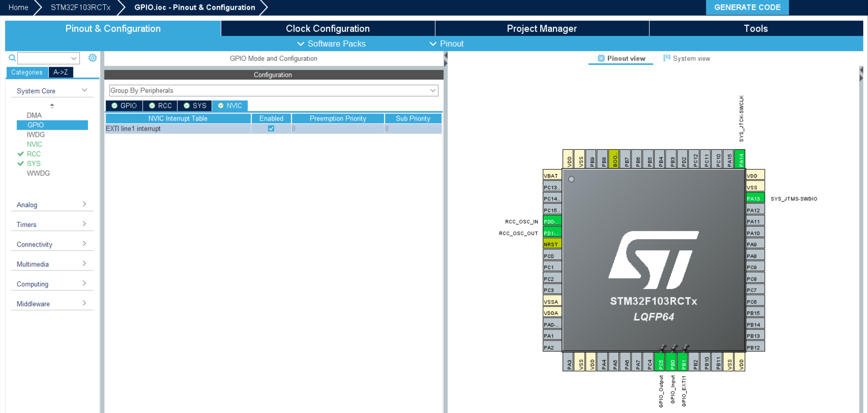Open the Pinout dropdown menu
The image size is (868, 413).
pyautogui.click(x=446, y=44)
